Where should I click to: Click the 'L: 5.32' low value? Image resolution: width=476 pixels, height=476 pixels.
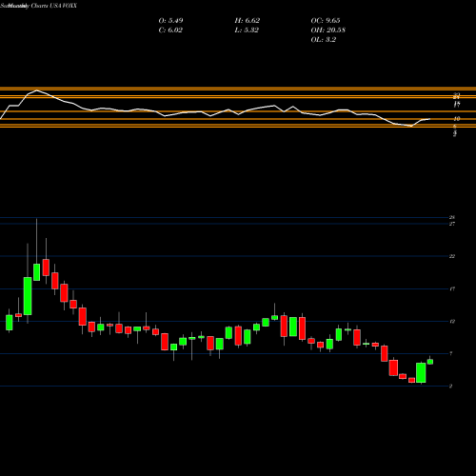click(247, 30)
